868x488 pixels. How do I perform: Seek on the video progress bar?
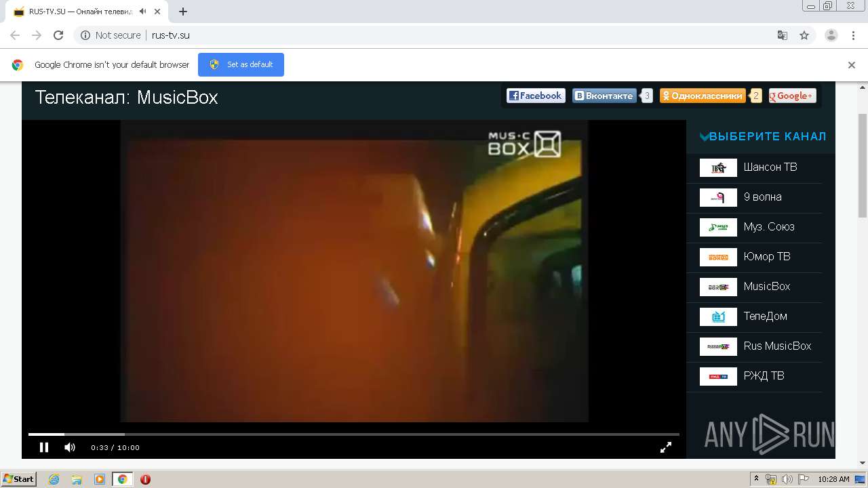(353, 434)
